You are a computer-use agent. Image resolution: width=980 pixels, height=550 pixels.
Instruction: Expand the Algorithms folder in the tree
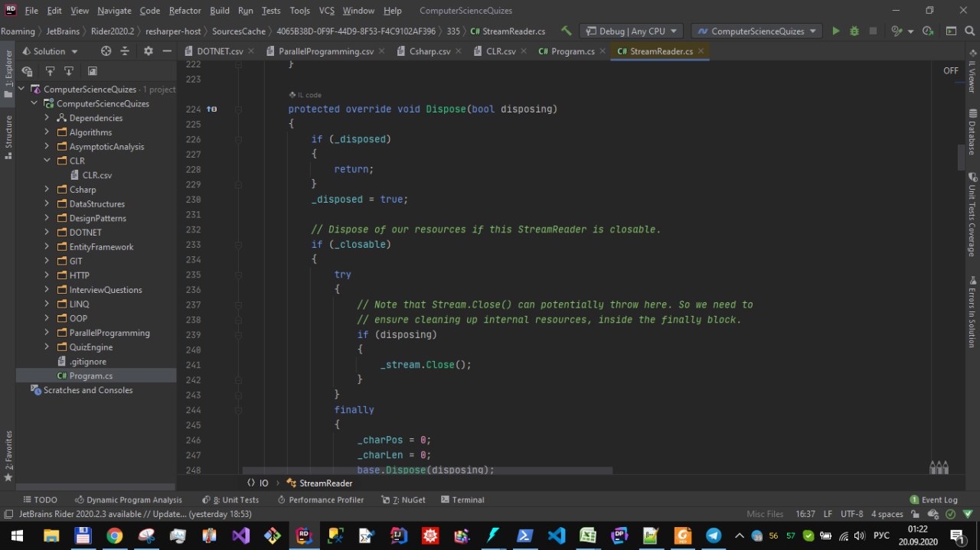click(47, 132)
